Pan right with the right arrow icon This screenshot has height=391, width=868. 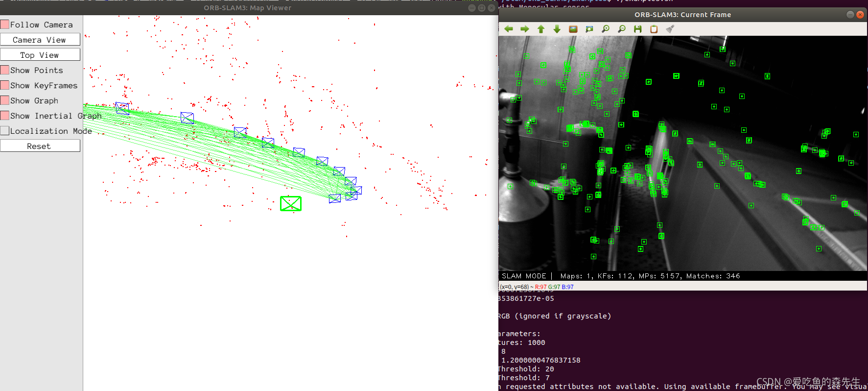pos(525,29)
